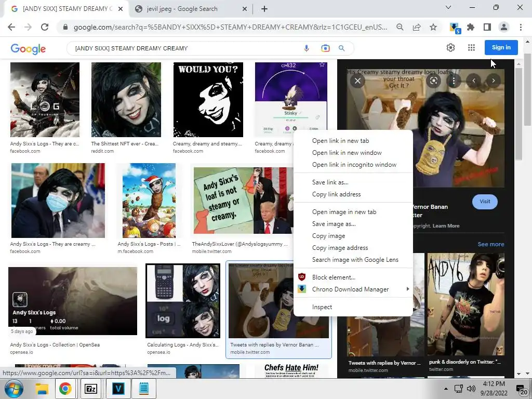Open Chrono Download Manager extension icon
This screenshot has height=399, width=532.
tap(454, 28)
